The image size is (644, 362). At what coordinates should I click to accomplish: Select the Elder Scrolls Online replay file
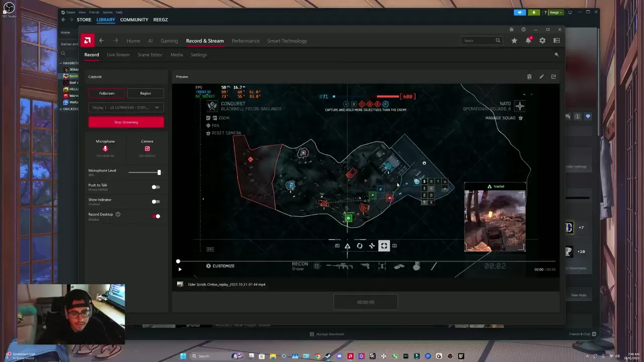pos(226,285)
